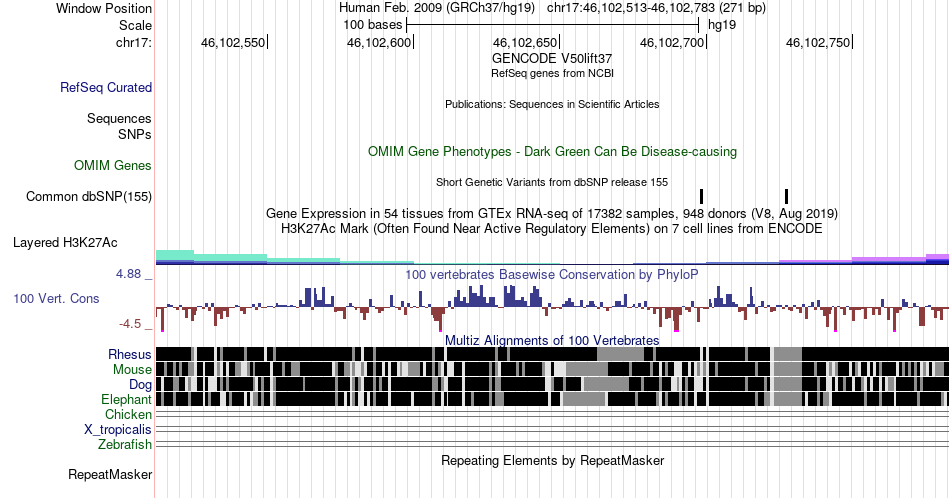Click the hg19 label beside scale bar
Image resolution: width=950 pixels, height=498 pixels.
(x=722, y=25)
